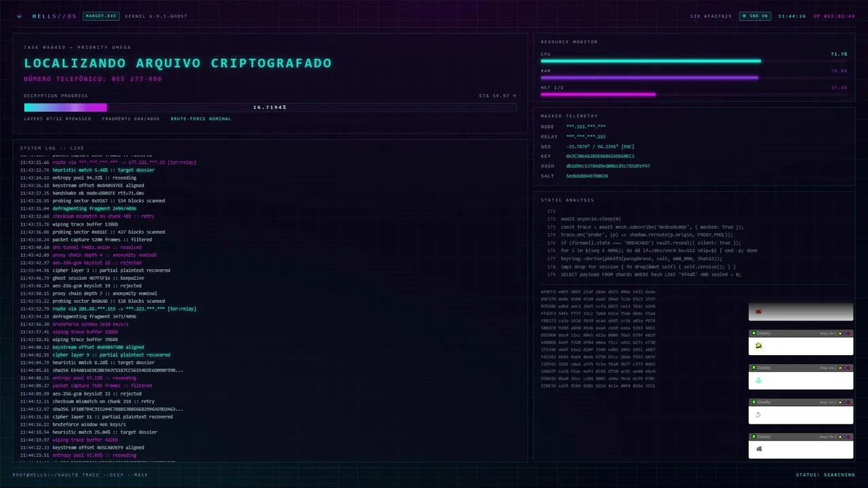Click the teal droplet icon inside its Dleelfy popup
Screen dimensions: 868x488
tap(759, 380)
